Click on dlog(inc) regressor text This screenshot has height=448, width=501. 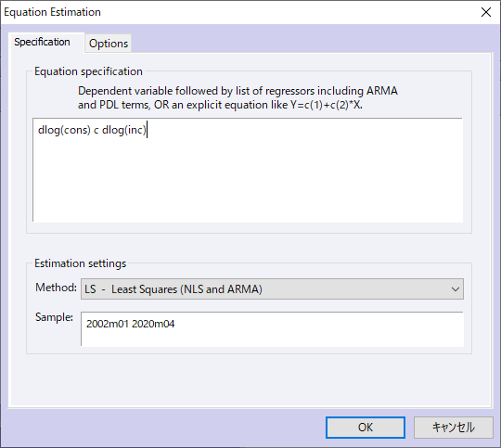(124, 130)
